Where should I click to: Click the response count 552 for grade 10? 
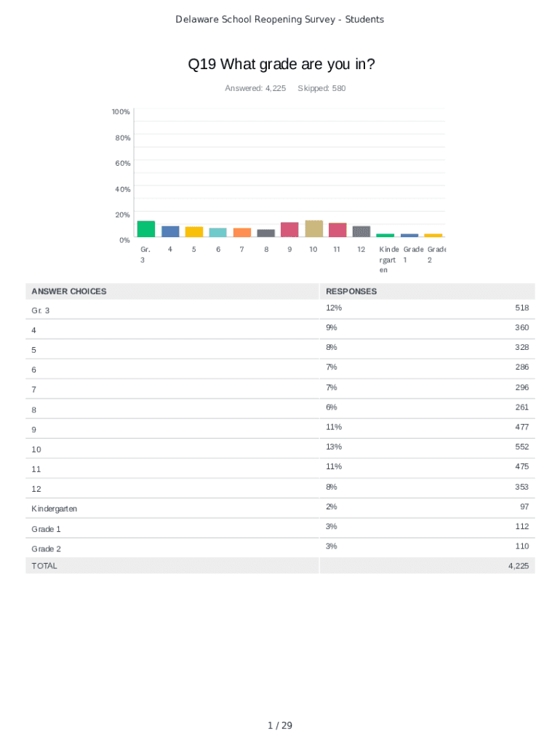[x=521, y=447]
